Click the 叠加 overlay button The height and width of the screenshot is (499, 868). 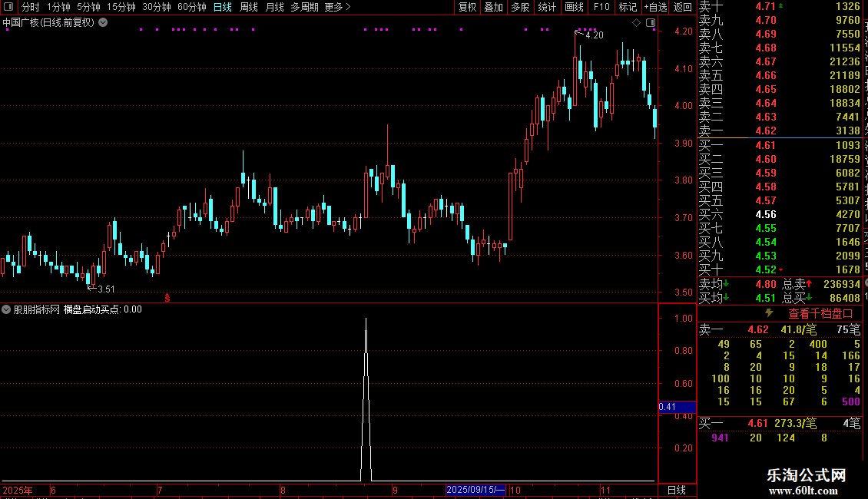(x=494, y=7)
